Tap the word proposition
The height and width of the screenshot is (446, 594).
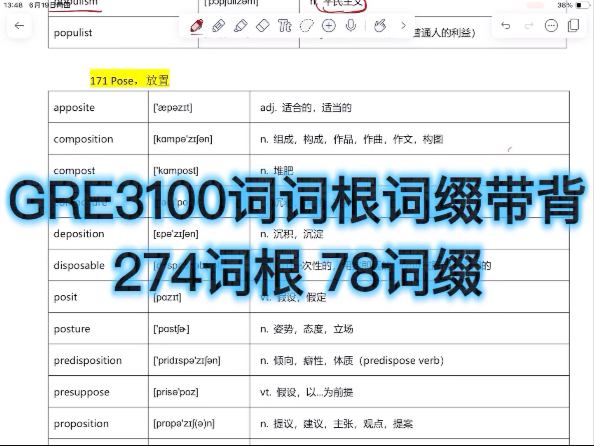click(81, 424)
